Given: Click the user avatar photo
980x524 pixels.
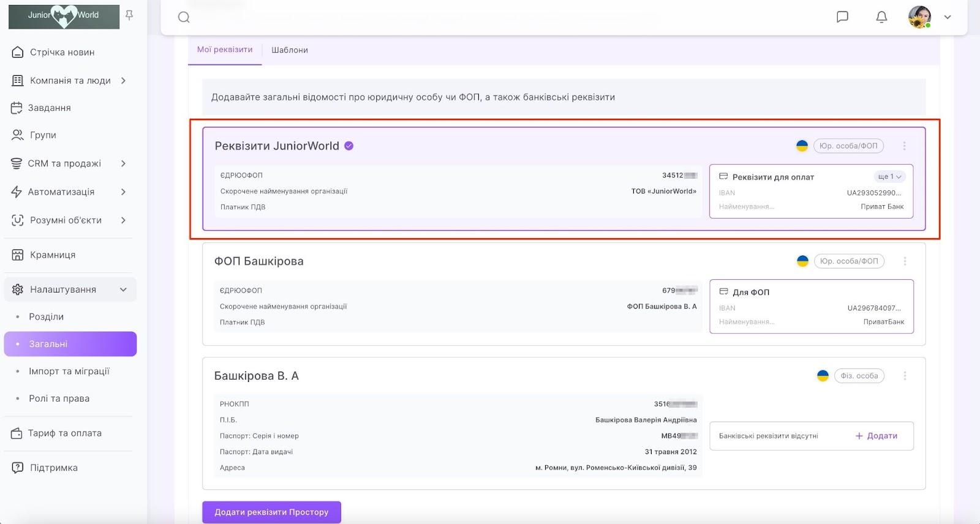Looking at the screenshot, I should tap(919, 17).
